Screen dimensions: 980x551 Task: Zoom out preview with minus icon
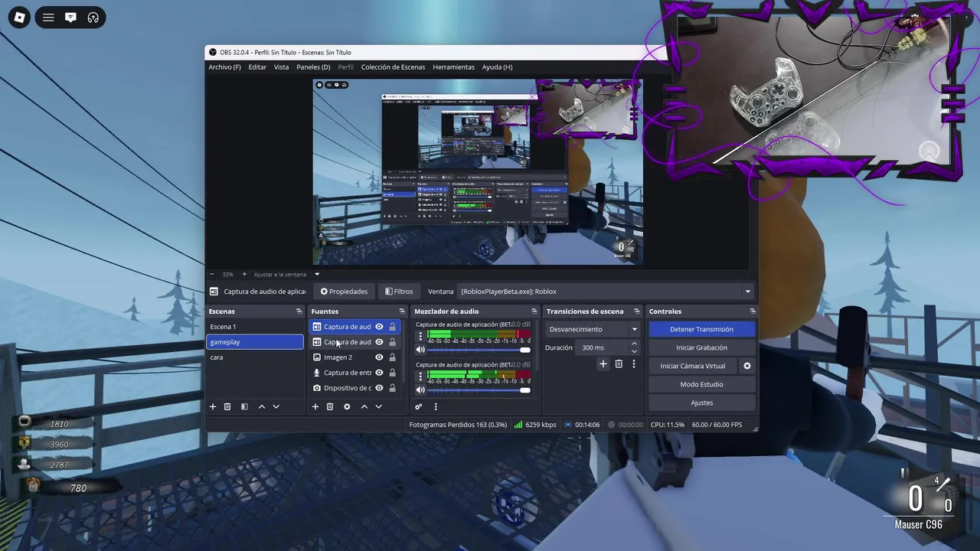[212, 274]
